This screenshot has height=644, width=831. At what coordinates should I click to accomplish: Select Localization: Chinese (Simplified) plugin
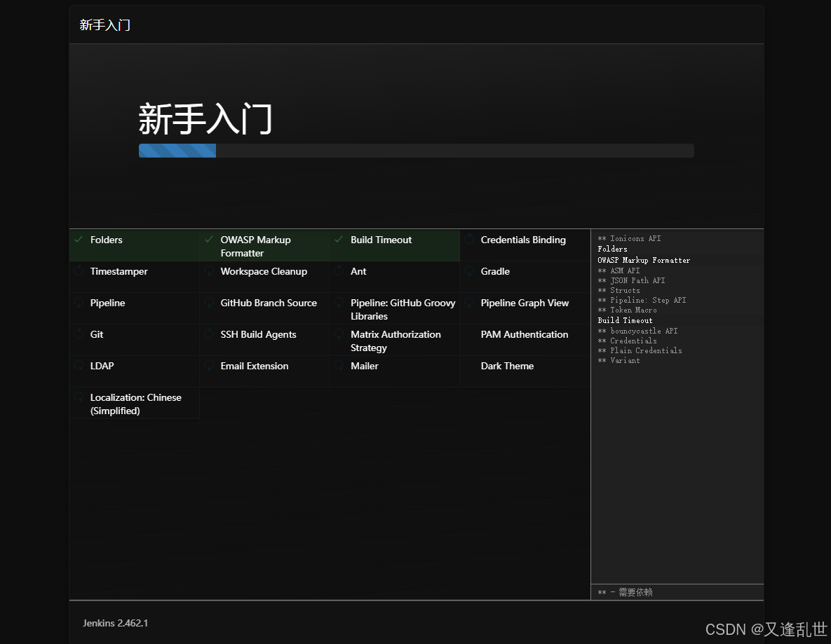(x=134, y=403)
